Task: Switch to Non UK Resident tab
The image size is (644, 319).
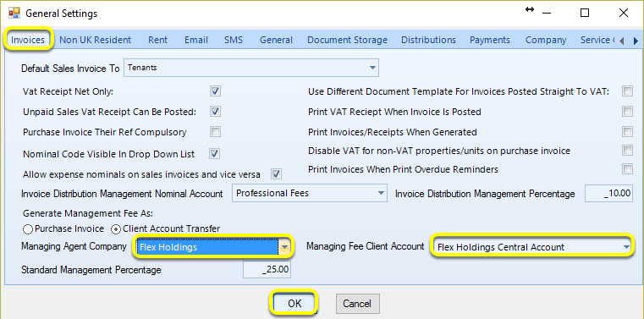Action: [x=96, y=40]
